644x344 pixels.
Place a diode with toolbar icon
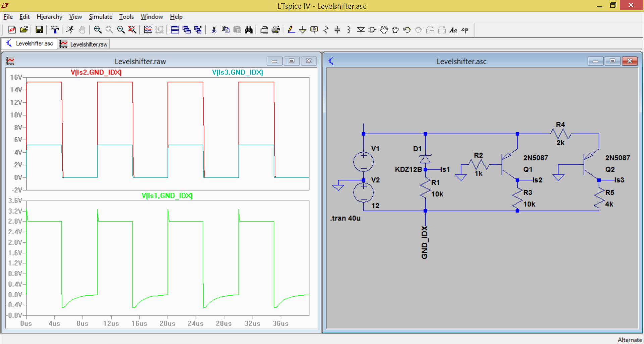[361, 30]
